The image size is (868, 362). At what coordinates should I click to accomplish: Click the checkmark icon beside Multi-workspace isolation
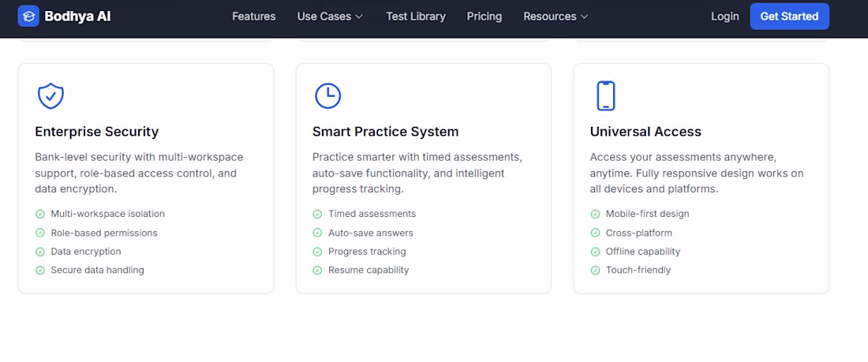point(40,214)
